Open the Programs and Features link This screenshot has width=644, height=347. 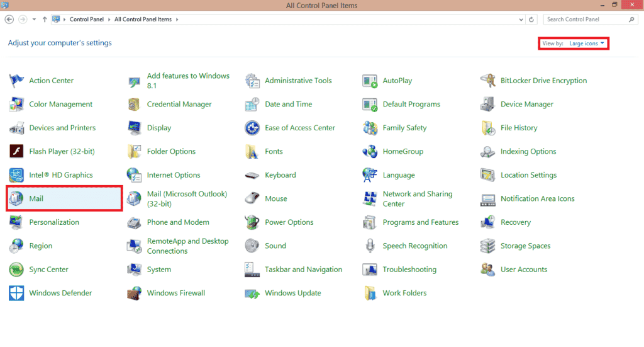coord(420,222)
